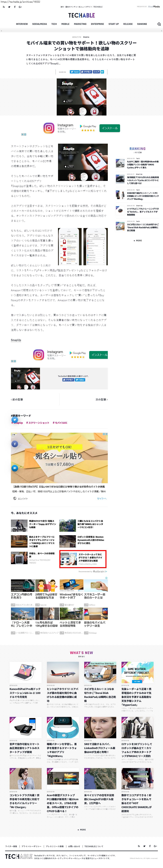Image resolution: width=163 pixels, height=868 pixels.
Task: Open the RANKING navigation menu item
Action: (x=142, y=24)
